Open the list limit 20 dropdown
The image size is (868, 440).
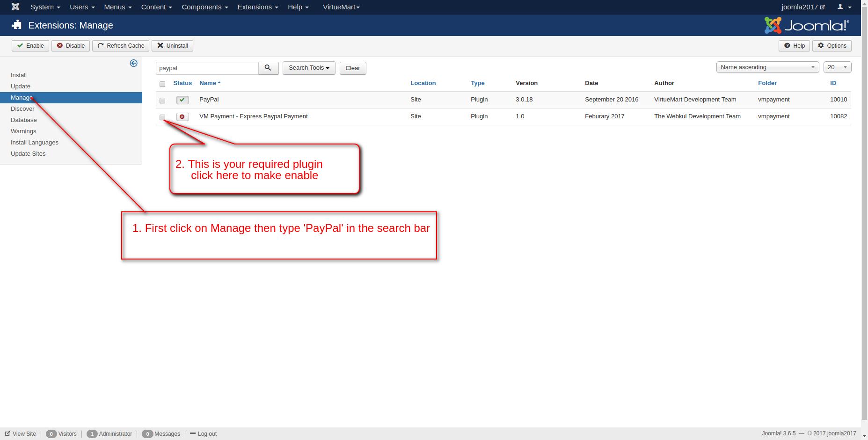[x=837, y=67]
